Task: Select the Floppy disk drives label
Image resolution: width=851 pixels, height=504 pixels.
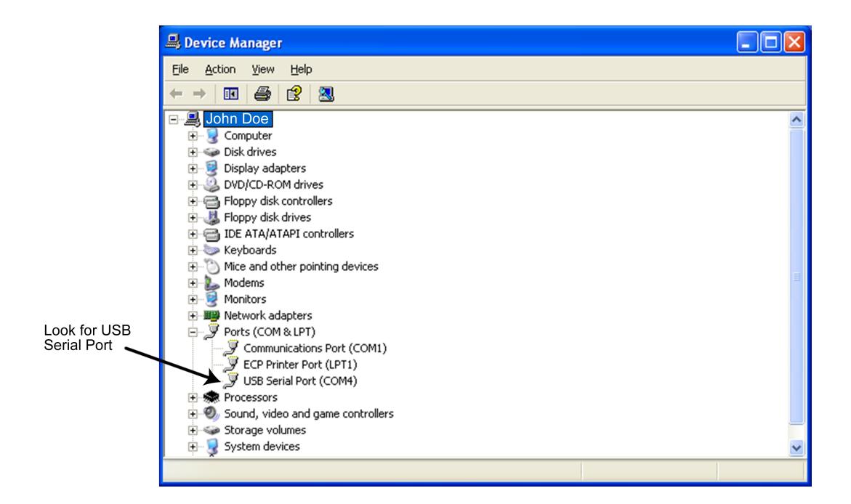Action: [x=267, y=218]
